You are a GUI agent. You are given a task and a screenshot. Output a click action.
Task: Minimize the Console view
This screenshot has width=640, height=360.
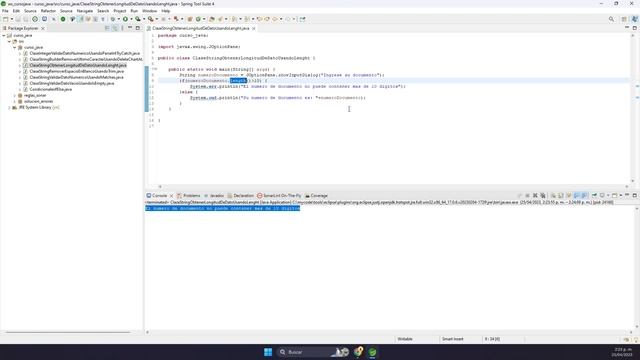[627, 195]
